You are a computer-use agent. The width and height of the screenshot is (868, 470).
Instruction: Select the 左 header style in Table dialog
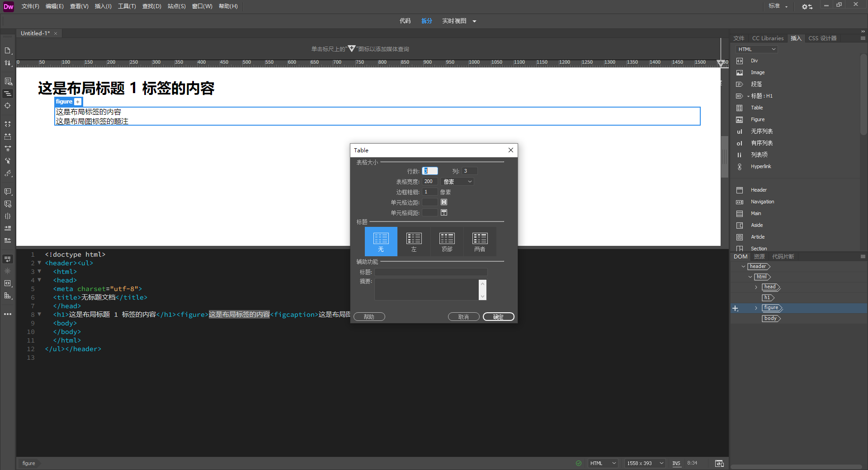(x=414, y=241)
